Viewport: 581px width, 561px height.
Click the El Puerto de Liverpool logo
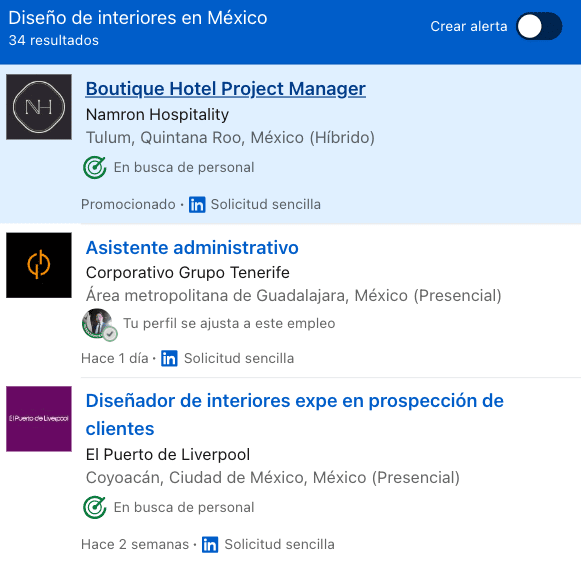point(39,419)
